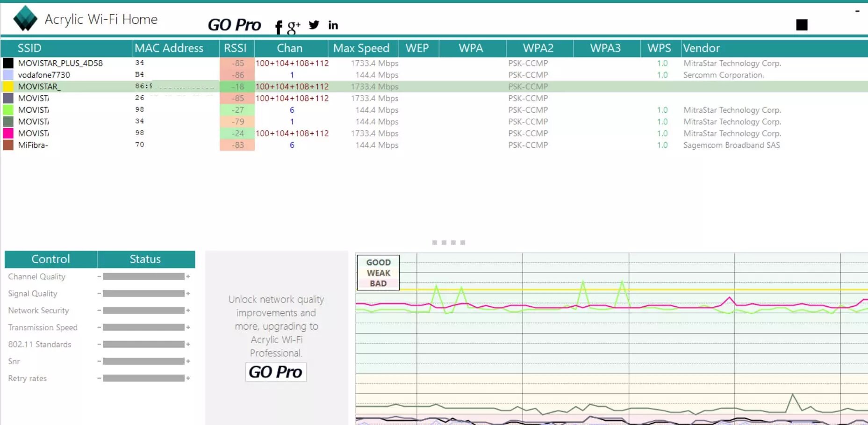
Task: Click PSK-CCMP cell for MiFibra- network
Action: 528,145
